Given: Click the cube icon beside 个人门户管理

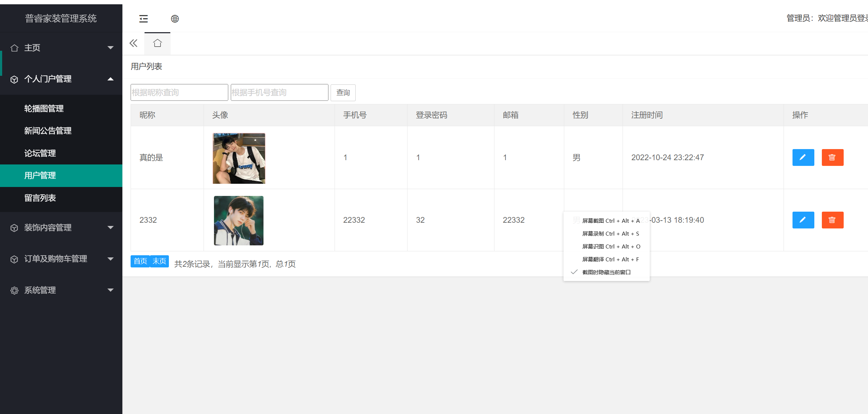Looking at the screenshot, I should (x=14, y=79).
